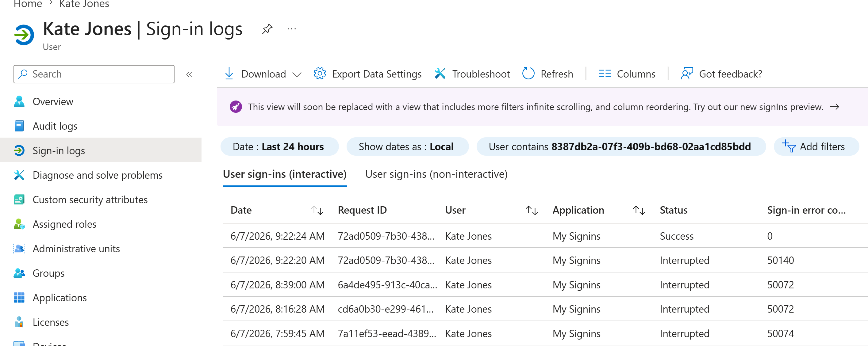This screenshot has width=868, height=346.
Task: Sort table by Application column arrows
Action: click(639, 210)
